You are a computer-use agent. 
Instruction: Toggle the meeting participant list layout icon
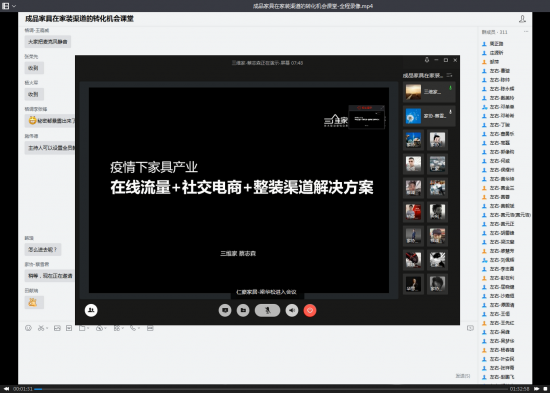point(449,75)
